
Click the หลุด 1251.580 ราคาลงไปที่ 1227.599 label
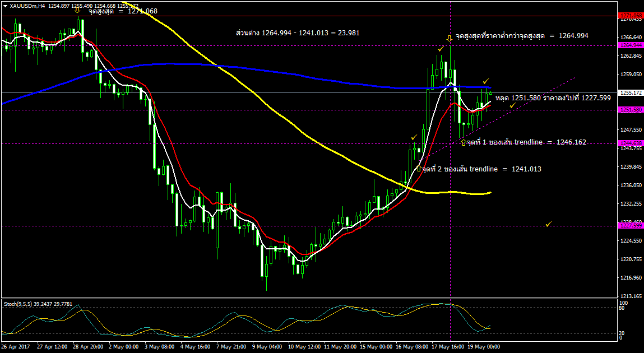coord(553,98)
